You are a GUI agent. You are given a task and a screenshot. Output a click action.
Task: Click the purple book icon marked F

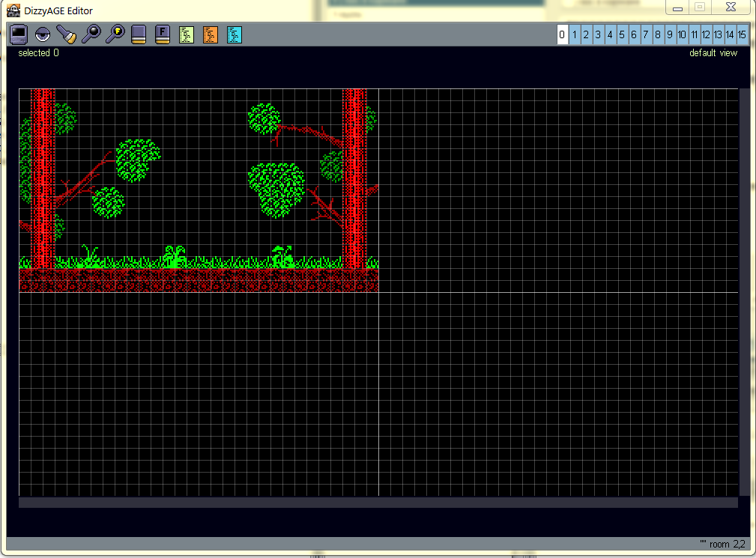(163, 34)
